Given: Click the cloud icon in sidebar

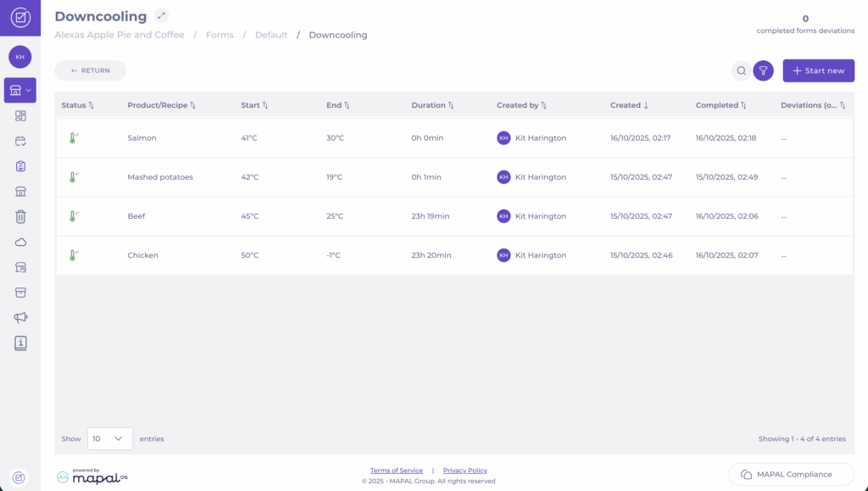Looking at the screenshot, I should (20, 242).
